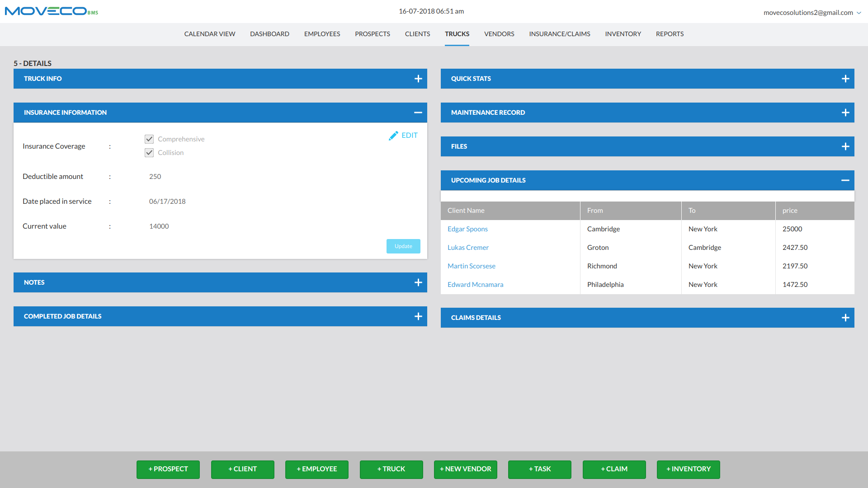Uncheck the Comprehensive insurance coverage checkbox
868x488 pixels.
tap(149, 139)
